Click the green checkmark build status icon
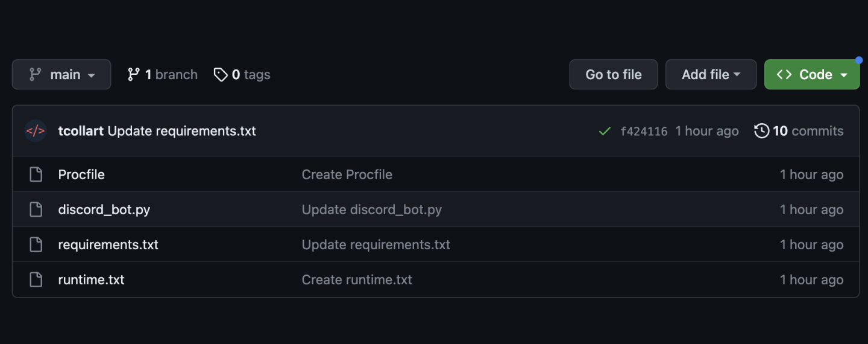The height and width of the screenshot is (344, 868). 605,131
